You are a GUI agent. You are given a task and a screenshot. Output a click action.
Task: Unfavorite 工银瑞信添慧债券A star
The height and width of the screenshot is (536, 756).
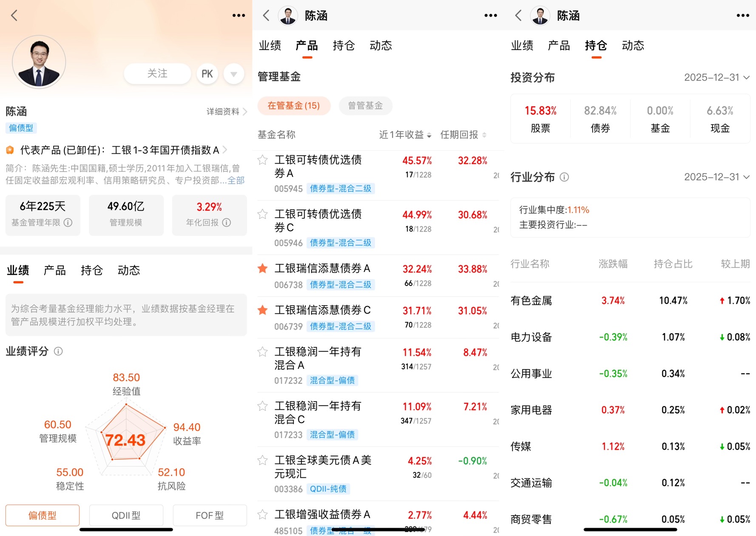point(263,268)
